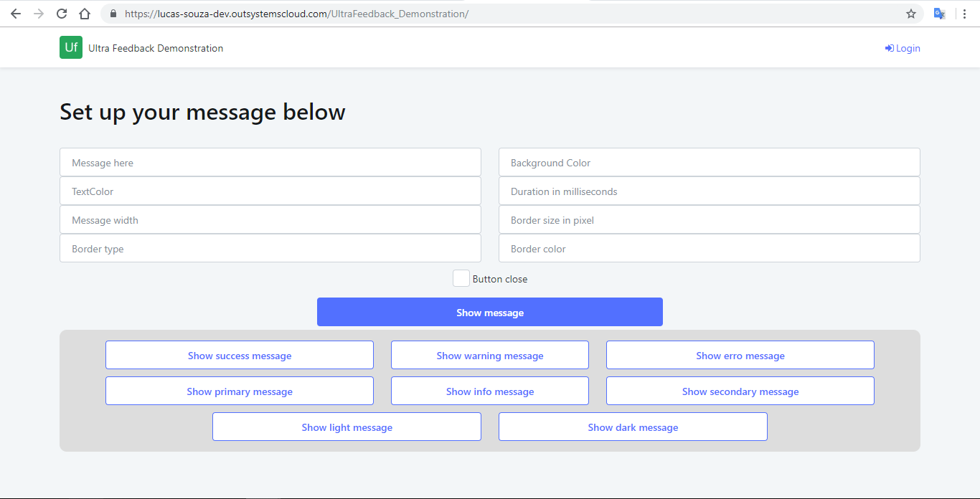Reload the page with refresh icon
This screenshot has height=499, width=980.
point(62,14)
